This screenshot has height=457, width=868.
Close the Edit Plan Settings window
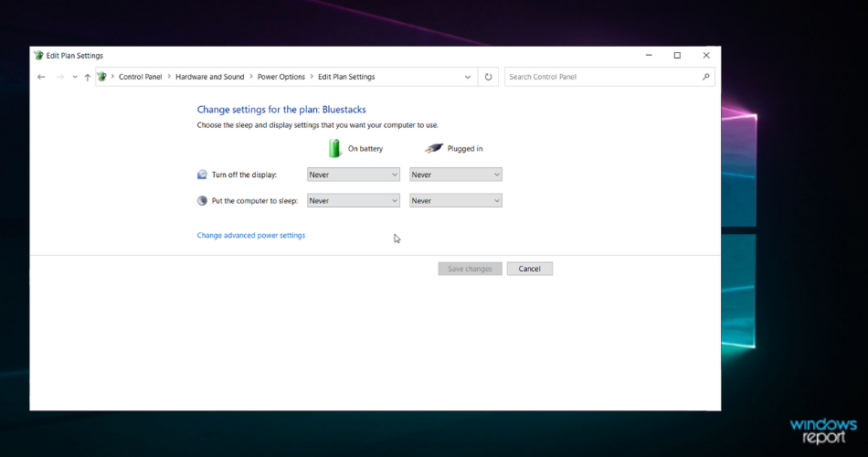coord(705,56)
